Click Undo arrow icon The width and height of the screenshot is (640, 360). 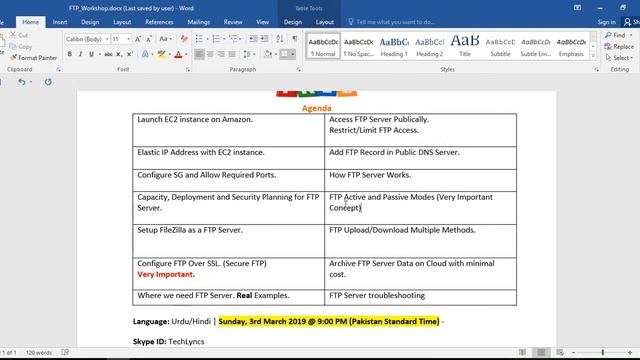(x=22, y=82)
